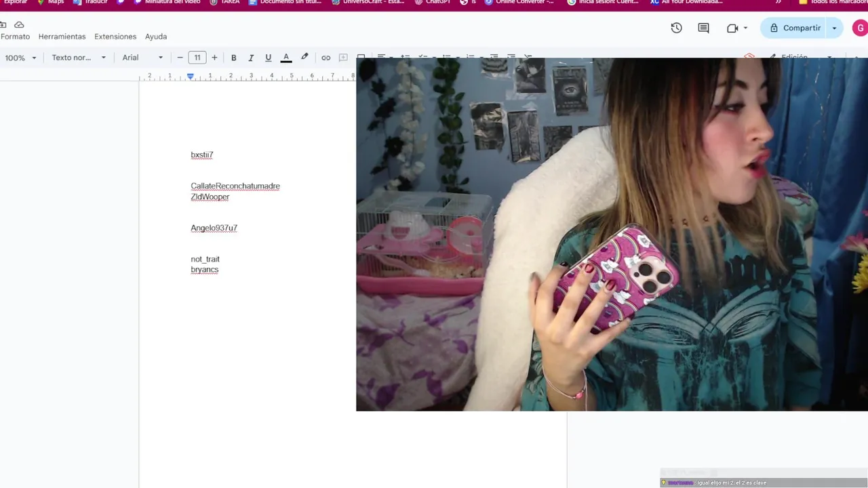Open the Maps bookmark
Screen dimensions: 868x488
click(x=51, y=3)
